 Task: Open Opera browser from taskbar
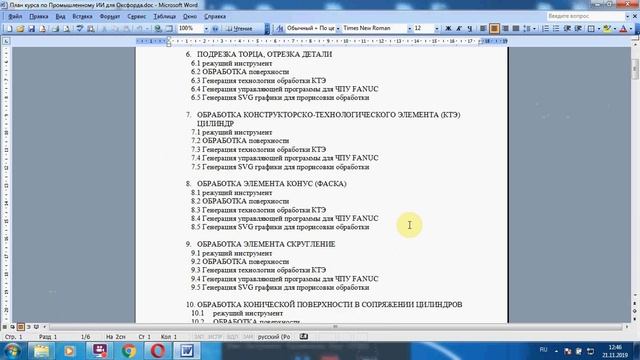point(158,351)
